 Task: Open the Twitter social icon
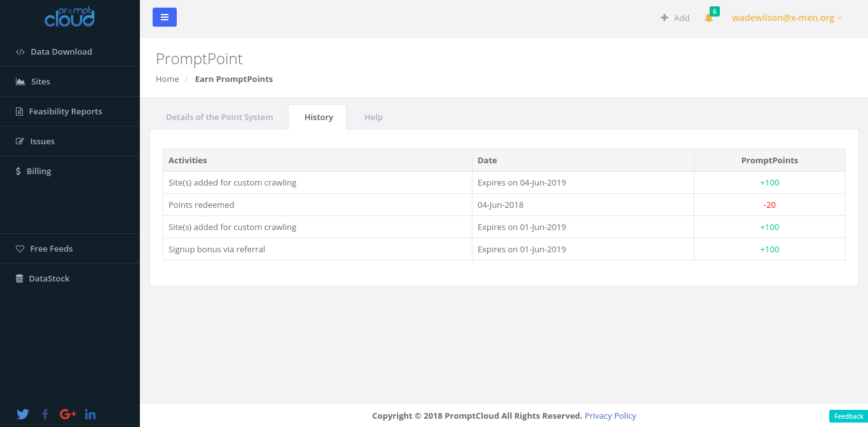(x=23, y=414)
